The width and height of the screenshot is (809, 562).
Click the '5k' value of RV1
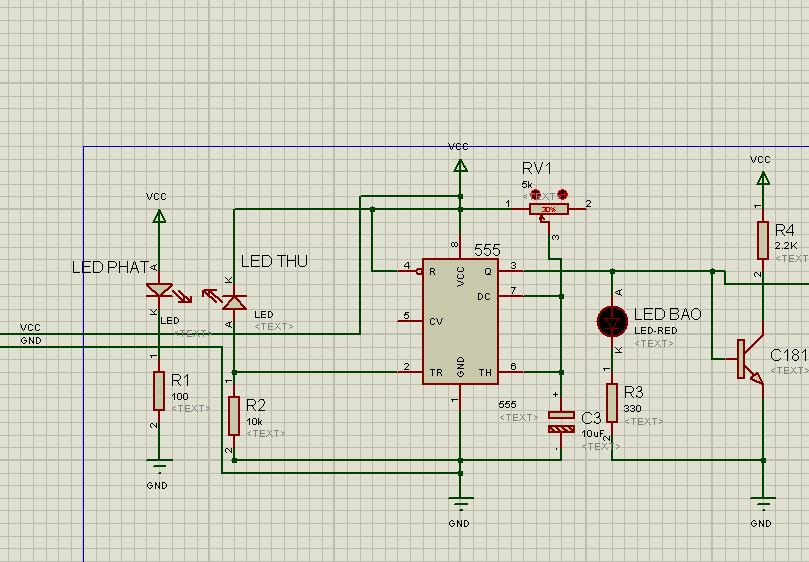pos(527,185)
